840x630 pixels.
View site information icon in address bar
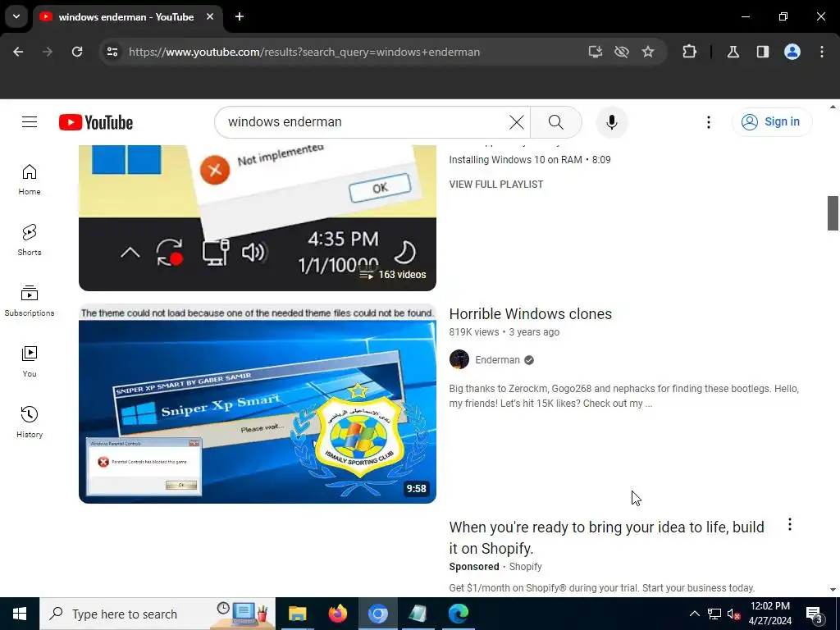click(112, 52)
